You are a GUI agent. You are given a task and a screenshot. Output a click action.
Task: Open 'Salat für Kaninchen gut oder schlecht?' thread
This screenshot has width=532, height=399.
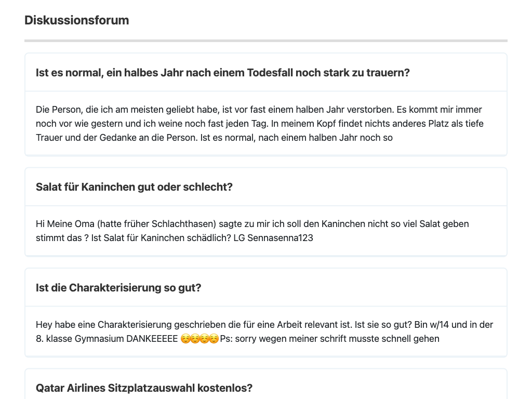click(134, 187)
